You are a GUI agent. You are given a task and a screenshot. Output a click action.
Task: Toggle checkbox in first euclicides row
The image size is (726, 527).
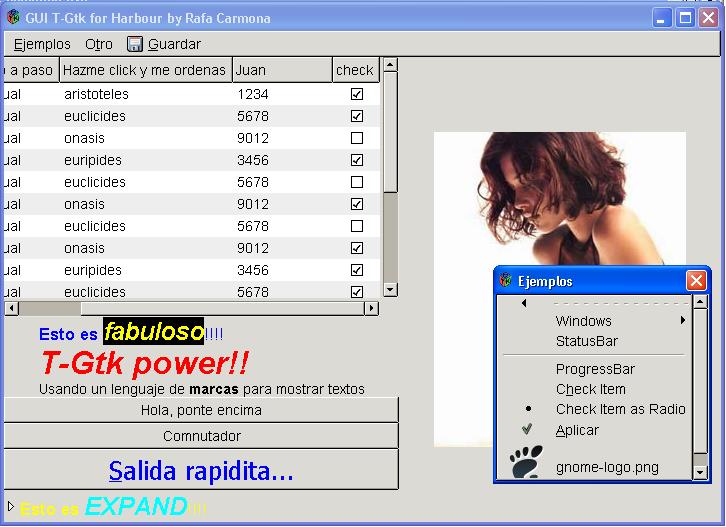coord(357,116)
